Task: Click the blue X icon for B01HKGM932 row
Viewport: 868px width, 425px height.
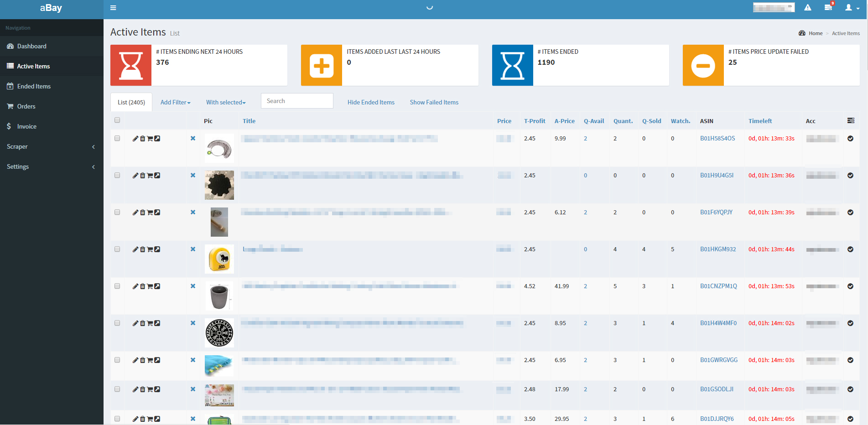Action: (x=193, y=249)
